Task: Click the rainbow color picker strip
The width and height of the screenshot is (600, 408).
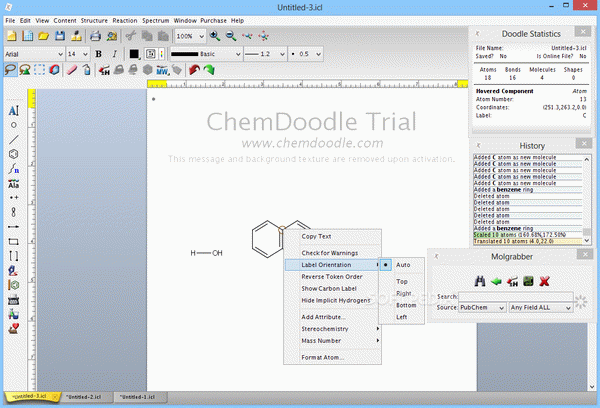Action: pyautogui.click(x=162, y=54)
